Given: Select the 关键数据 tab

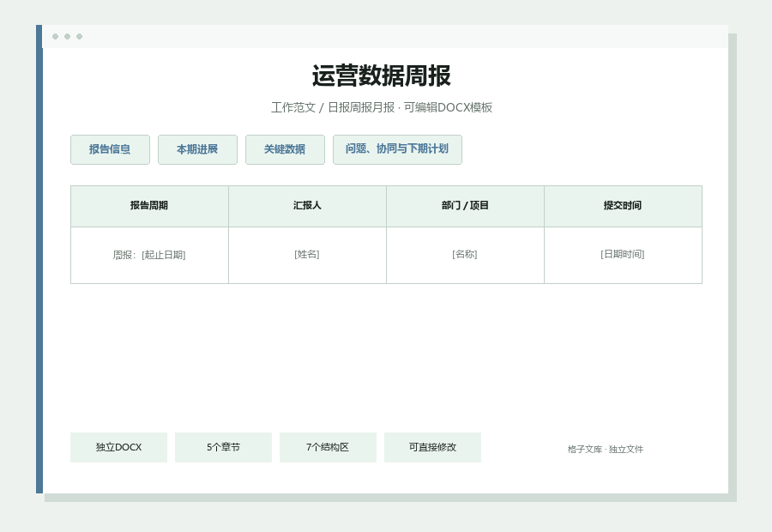Looking at the screenshot, I should pos(285,150).
